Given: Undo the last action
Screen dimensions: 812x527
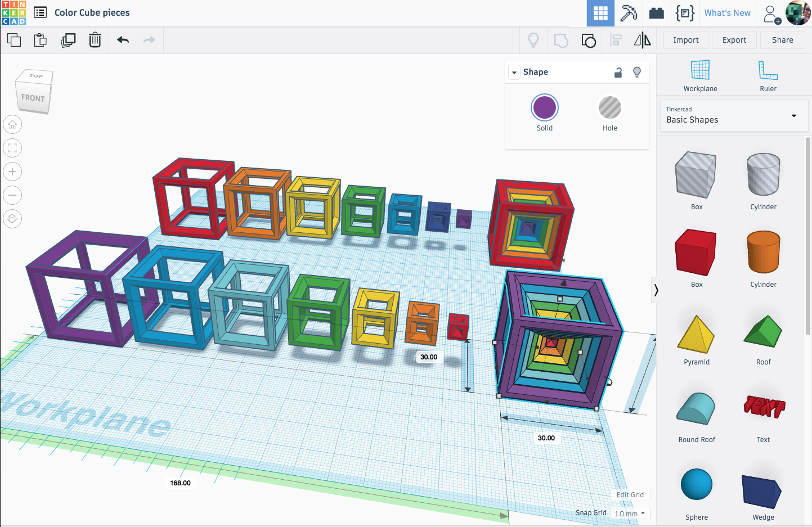Looking at the screenshot, I should [123, 40].
